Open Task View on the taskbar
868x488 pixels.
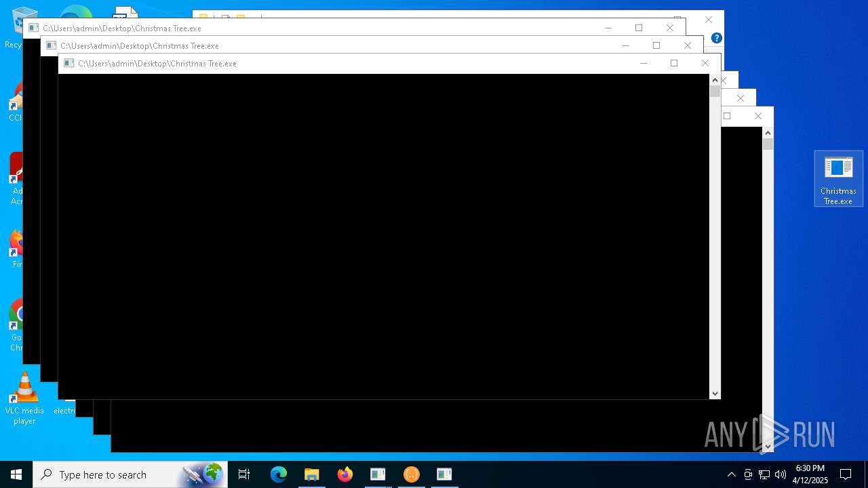click(x=244, y=474)
